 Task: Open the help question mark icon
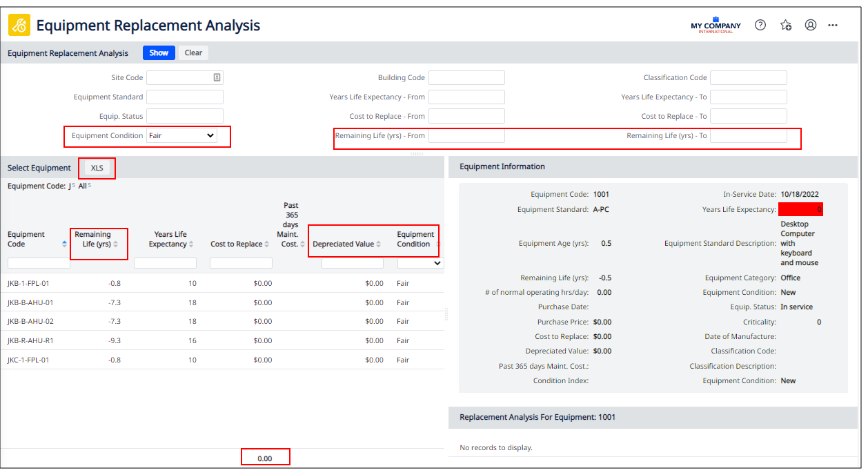click(760, 25)
